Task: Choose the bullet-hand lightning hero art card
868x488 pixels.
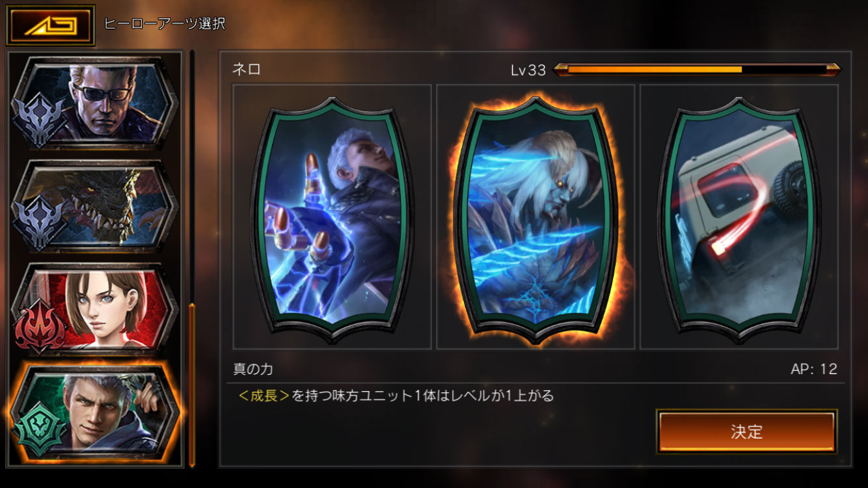Action: pos(332,218)
